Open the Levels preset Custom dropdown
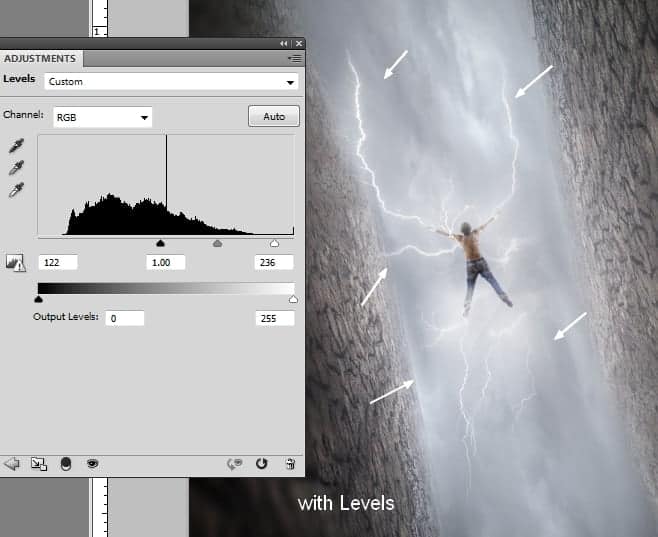Screen dimensions: 658x537 coord(171,82)
